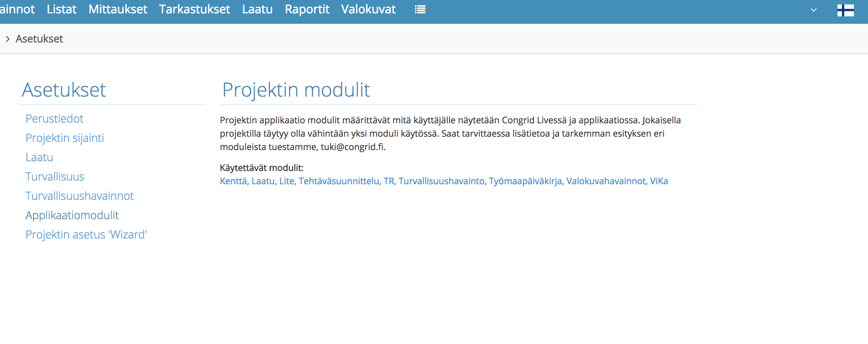Expand the user dropdown arrow in navbar

click(x=813, y=10)
